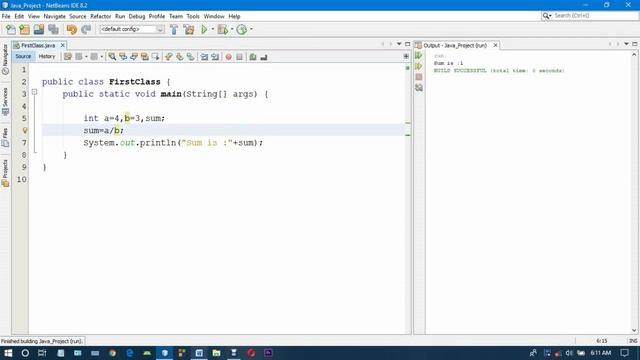Maximize the editor window button
Screen dimensions: 640x360
click(407, 44)
